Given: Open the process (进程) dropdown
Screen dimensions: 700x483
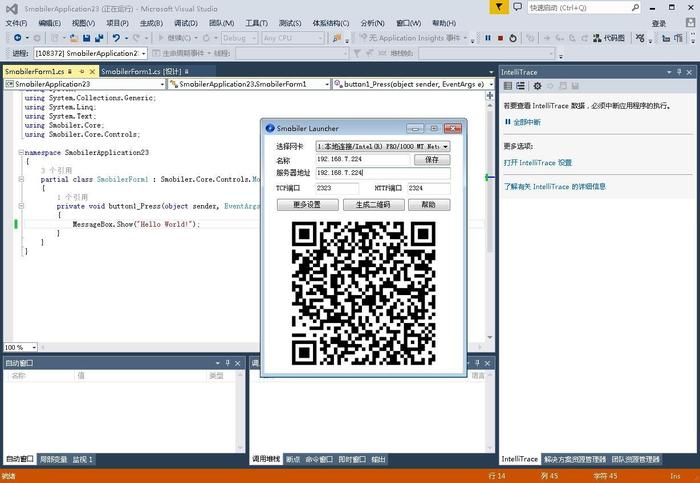Looking at the screenshot, I should [90, 53].
